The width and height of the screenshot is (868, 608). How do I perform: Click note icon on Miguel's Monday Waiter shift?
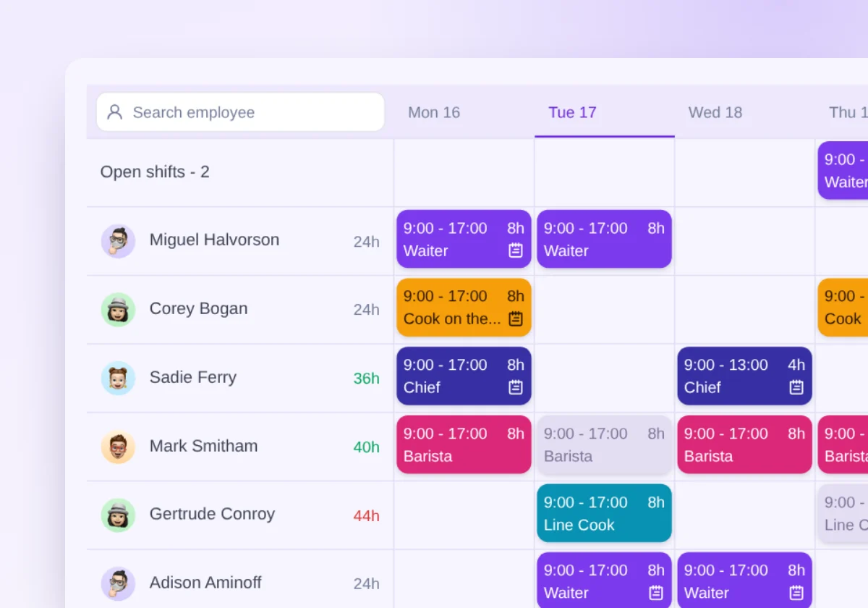(516, 250)
